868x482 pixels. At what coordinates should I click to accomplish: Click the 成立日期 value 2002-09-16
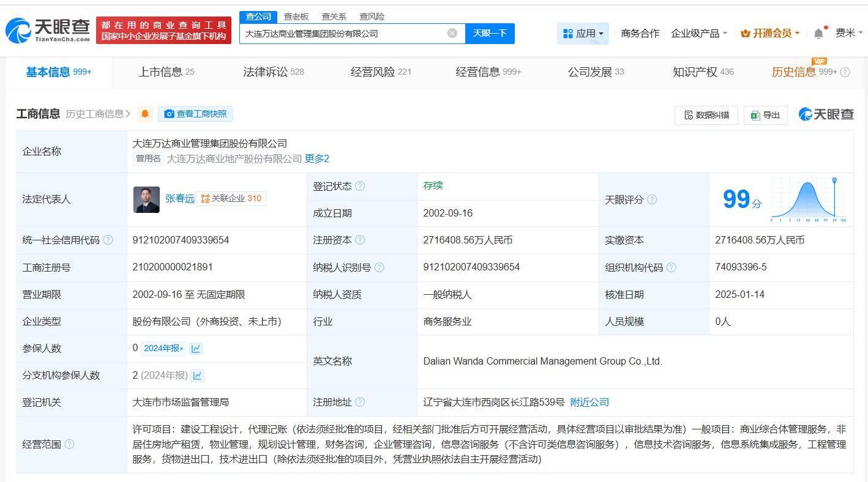(448, 213)
